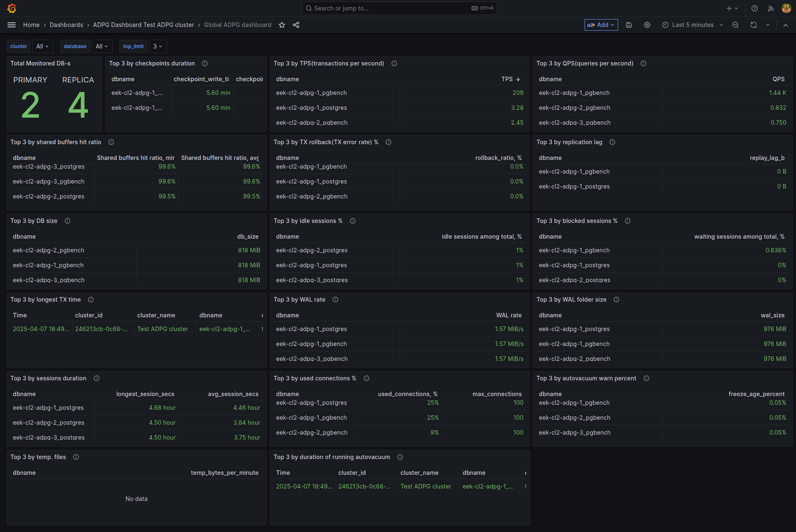This screenshot has height=532, width=796.
Task: Sort by rollback_ratio, % column header
Action: tap(498, 158)
